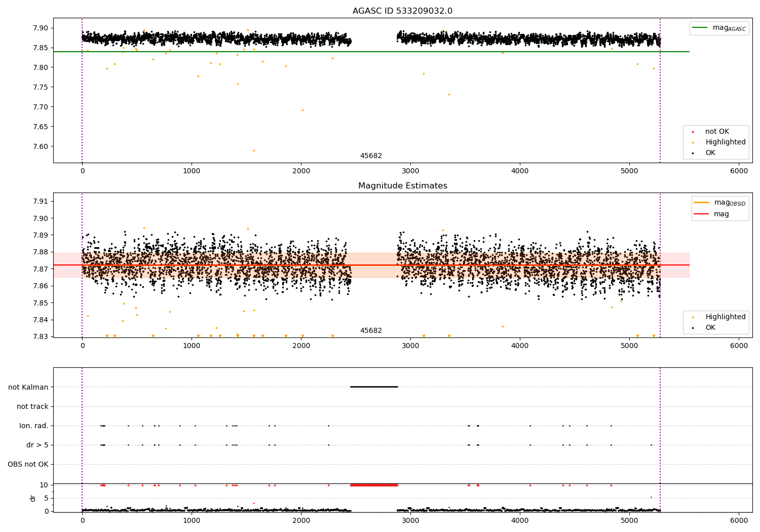Click the '45682' label in Magnitude Estimates plot
The image size is (760, 532).
point(371,331)
